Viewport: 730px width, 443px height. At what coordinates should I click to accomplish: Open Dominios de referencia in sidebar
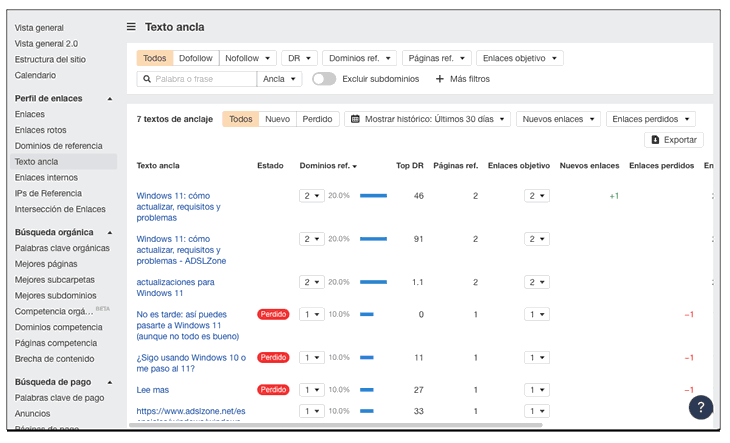[59, 146]
